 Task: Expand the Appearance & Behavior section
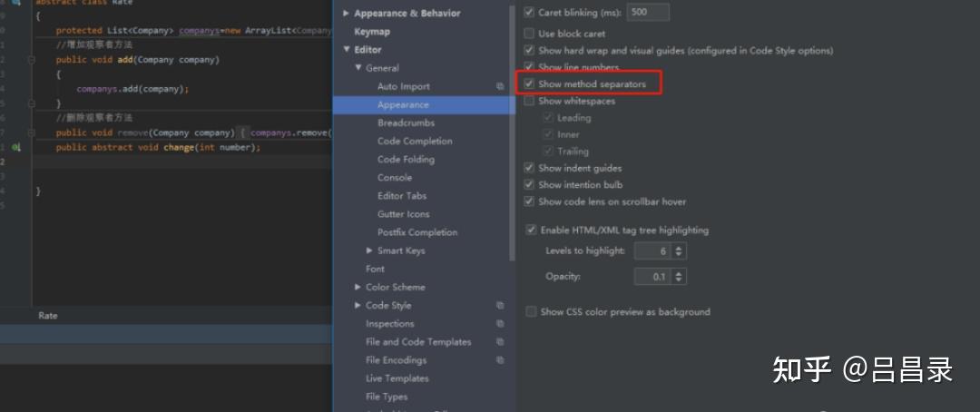tap(347, 14)
